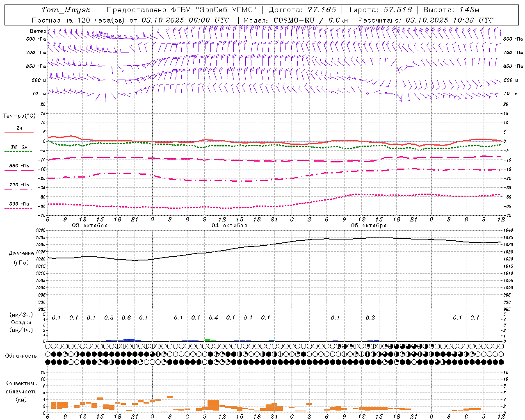
Task: Click the model name COSMO-RU / 6.6км
Action: click(311, 20)
